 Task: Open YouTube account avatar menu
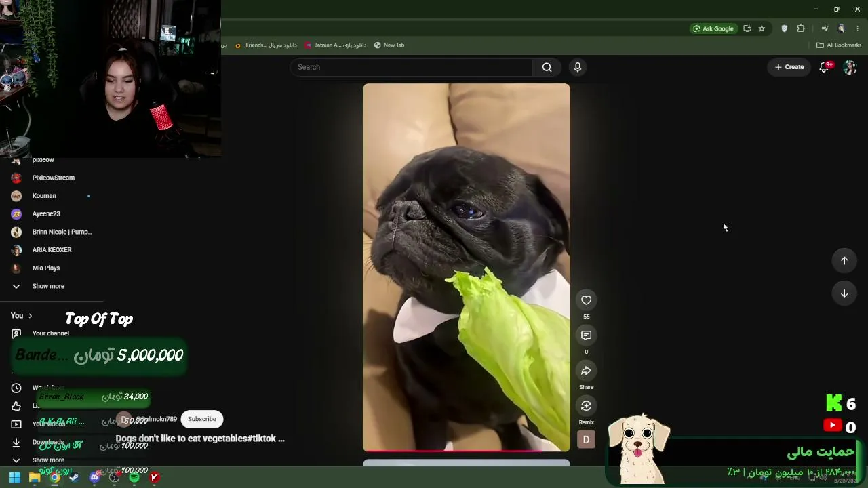[850, 67]
